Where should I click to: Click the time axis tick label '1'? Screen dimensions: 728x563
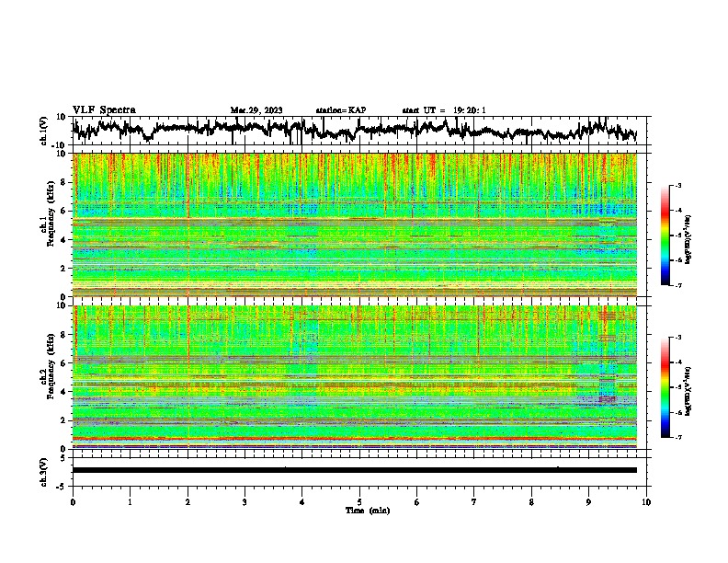130,502
